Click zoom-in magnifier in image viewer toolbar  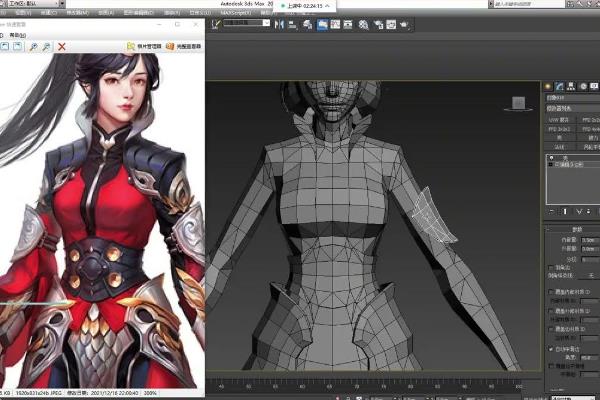click(33, 47)
